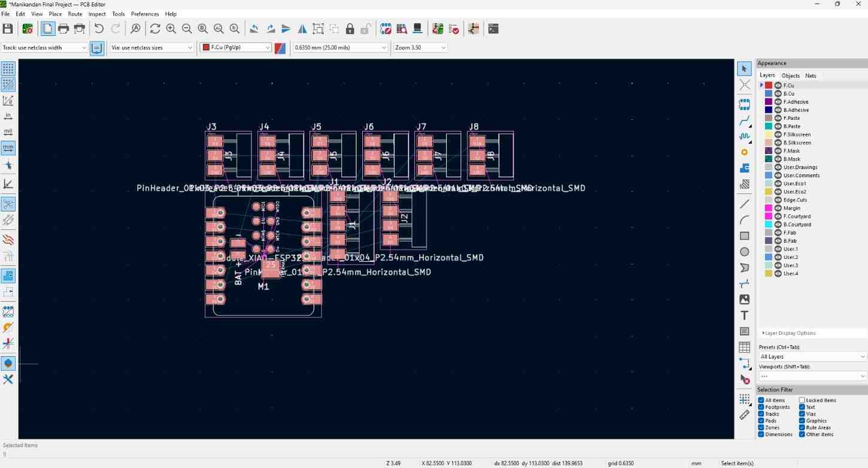Toggle ratsnest display in the left toolbar
The height and width of the screenshot is (468, 868).
(8, 204)
